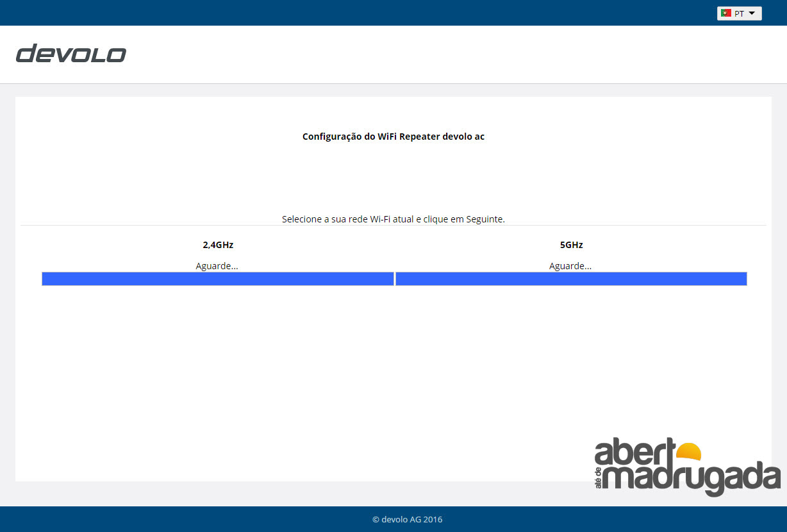Click the Portuguese flag icon
This screenshot has height=532, width=787.
coord(726,13)
